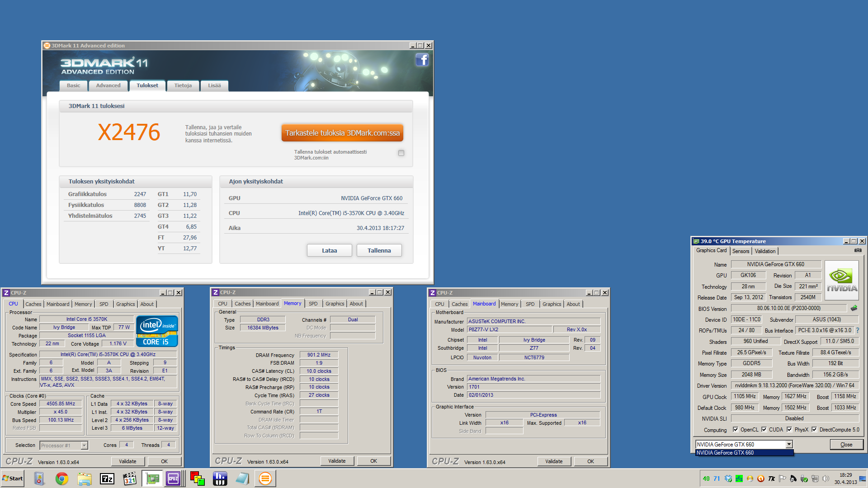Switch to 3DMark 11 orange taskbar button
The image size is (868, 488).
pyautogui.click(x=265, y=479)
